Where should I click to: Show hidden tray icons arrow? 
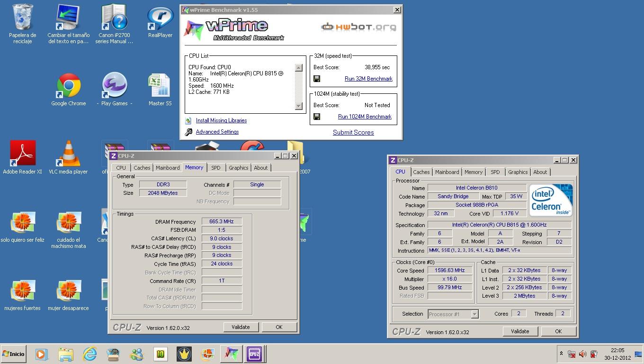tap(561, 354)
